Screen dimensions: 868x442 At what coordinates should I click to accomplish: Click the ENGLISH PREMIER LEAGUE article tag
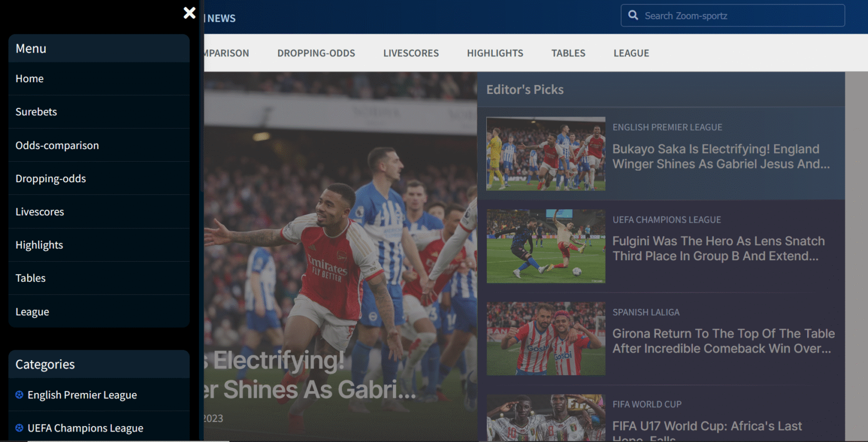[667, 127]
